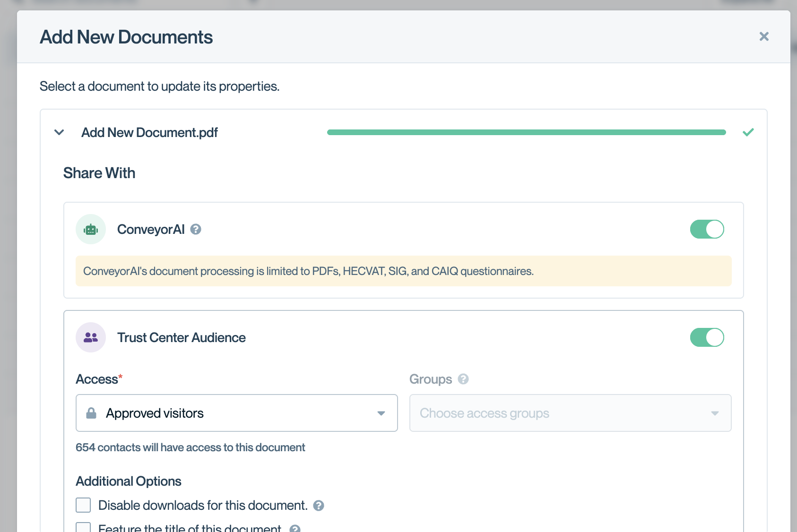This screenshot has width=797, height=532.
Task: Click the ConveyorAI label text
Action: pyautogui.click(x=151, y=229)
